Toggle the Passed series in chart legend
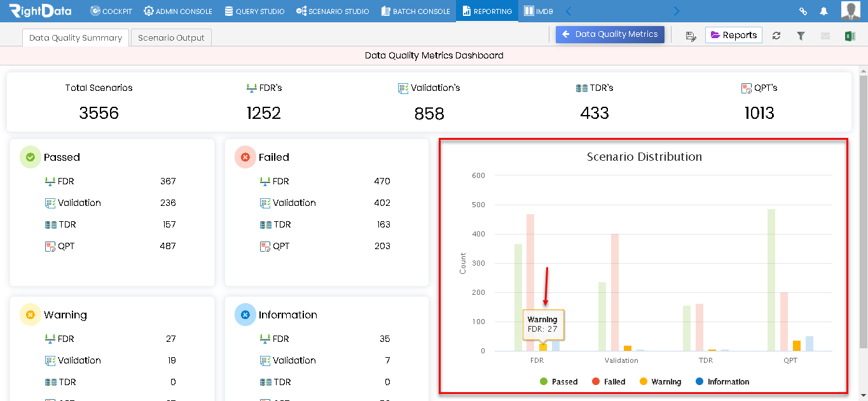Screen dimensions: 868x401 click(x=558, y=382)
